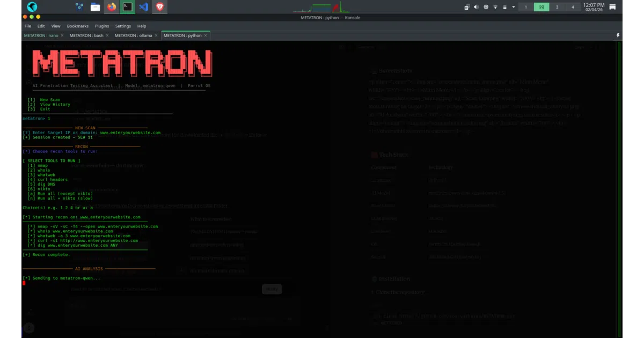The width and height of the screenshot is (644, 338).
Task: Click the 'dig www.enteryourwebsite.com ANY' line
Action: (72, 245)
